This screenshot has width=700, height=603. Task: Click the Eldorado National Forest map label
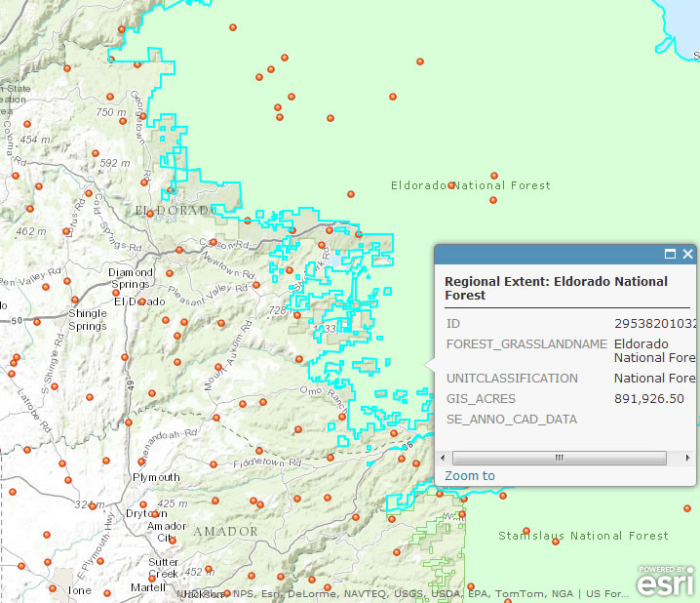[x=471, y=185]
